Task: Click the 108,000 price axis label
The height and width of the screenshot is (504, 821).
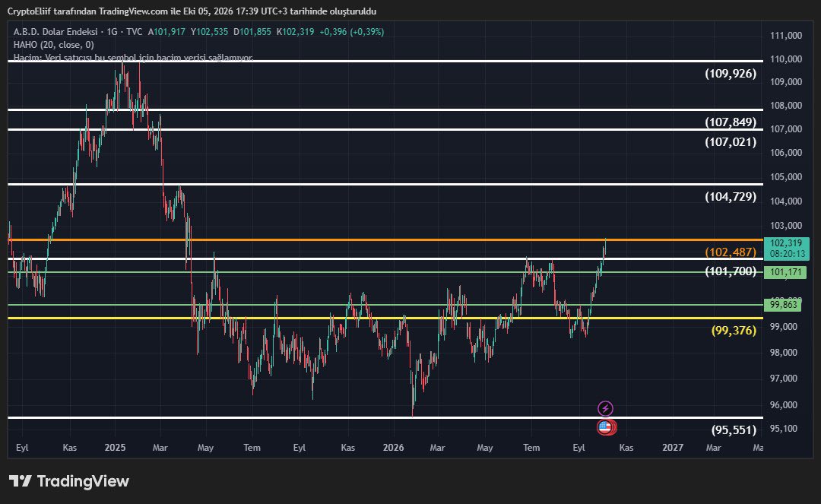Action: pos(786,106)
